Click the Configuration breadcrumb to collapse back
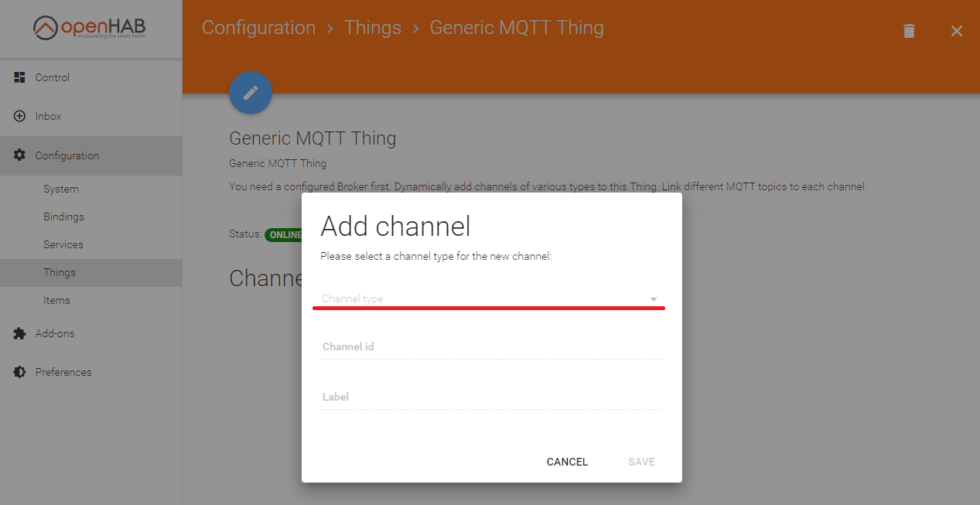The width and height of the screenshot is (980, 505). point(258,27)
